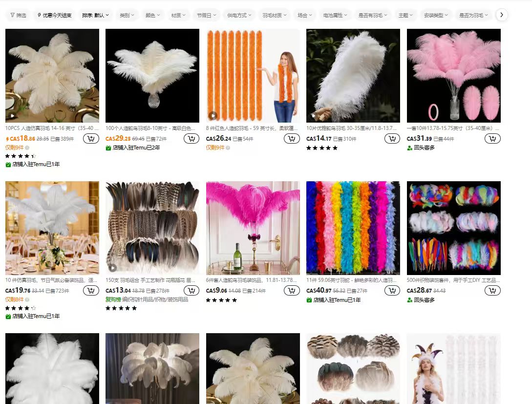The height and width of the screenshot is (404, 532).
Task: Expand the 是否有羽毛 filter
Action: (373, 15)
